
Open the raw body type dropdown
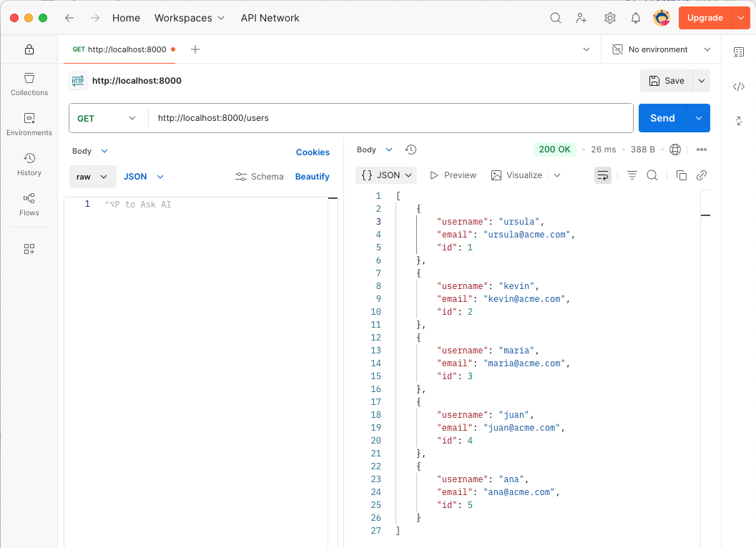click(x=92, y=177)
